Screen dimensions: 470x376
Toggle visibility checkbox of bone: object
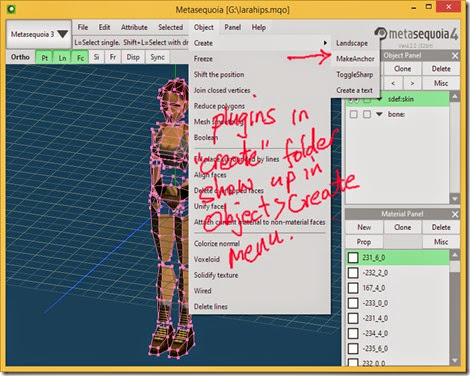pos(354,114)
